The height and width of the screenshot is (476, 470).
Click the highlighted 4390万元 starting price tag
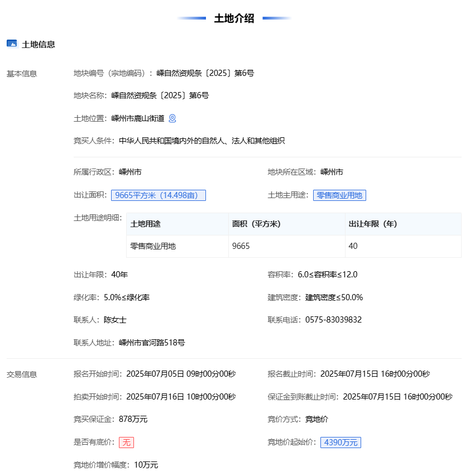point(340,442)
